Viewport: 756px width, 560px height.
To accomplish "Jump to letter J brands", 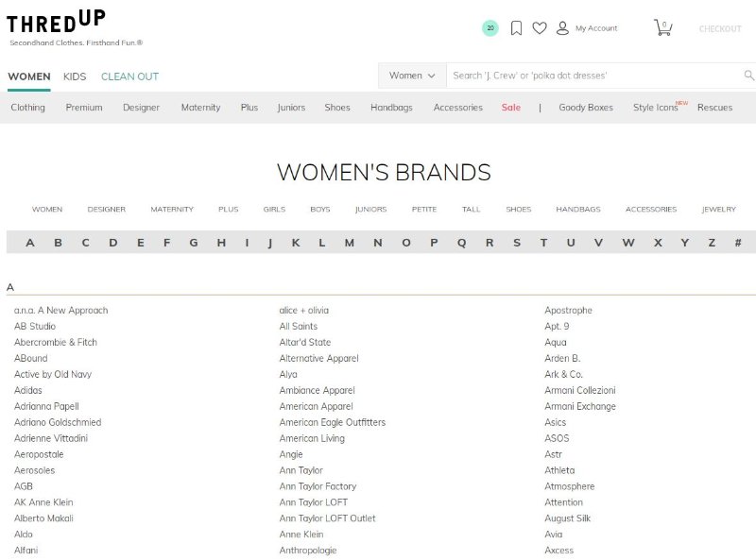I will 270,243.
